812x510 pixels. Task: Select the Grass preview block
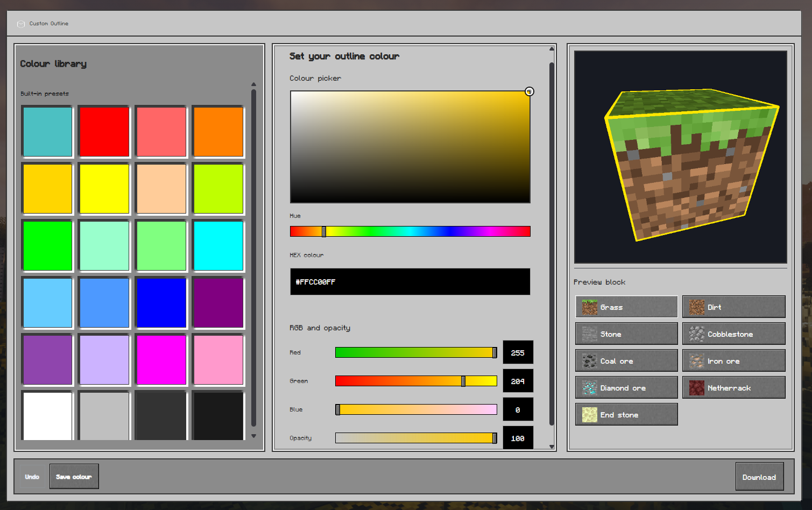click(x=626, y=307)
